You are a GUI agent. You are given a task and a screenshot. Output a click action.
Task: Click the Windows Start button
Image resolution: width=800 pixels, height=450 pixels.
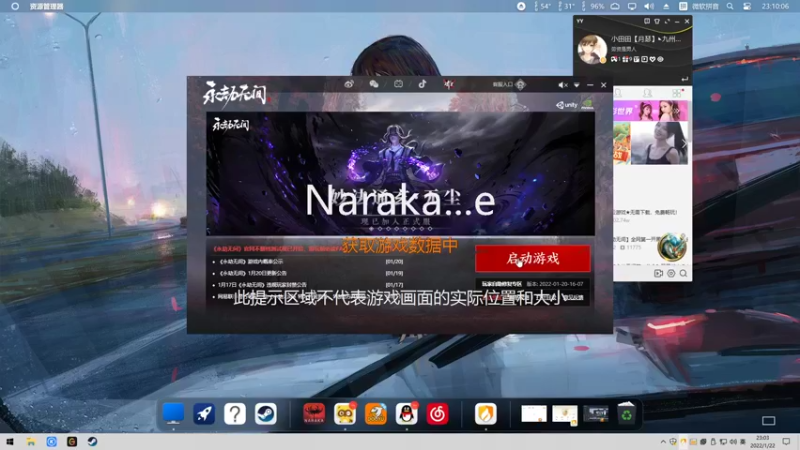[10, 442]
